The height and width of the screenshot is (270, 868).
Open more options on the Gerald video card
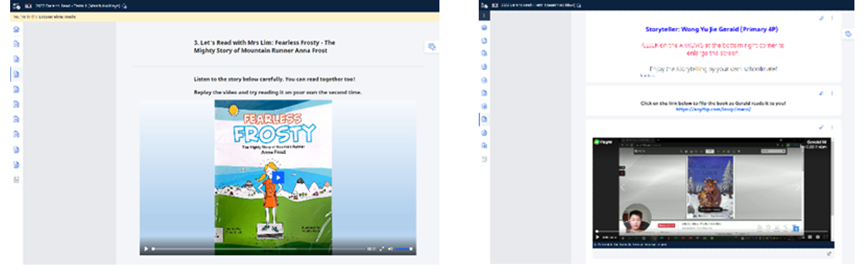click(832, 127)
